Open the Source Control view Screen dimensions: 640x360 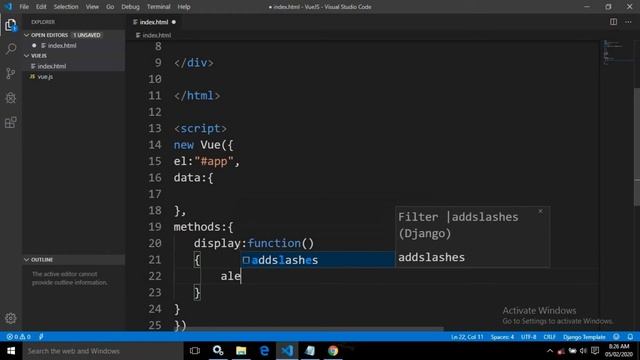click(11, 73)
